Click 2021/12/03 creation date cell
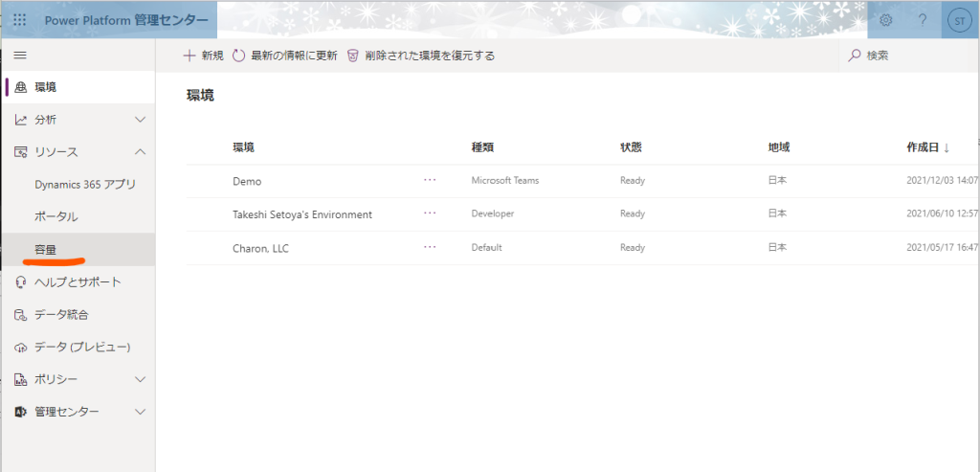The width and height of the screenshot is (980, 472). pos(943,180)
